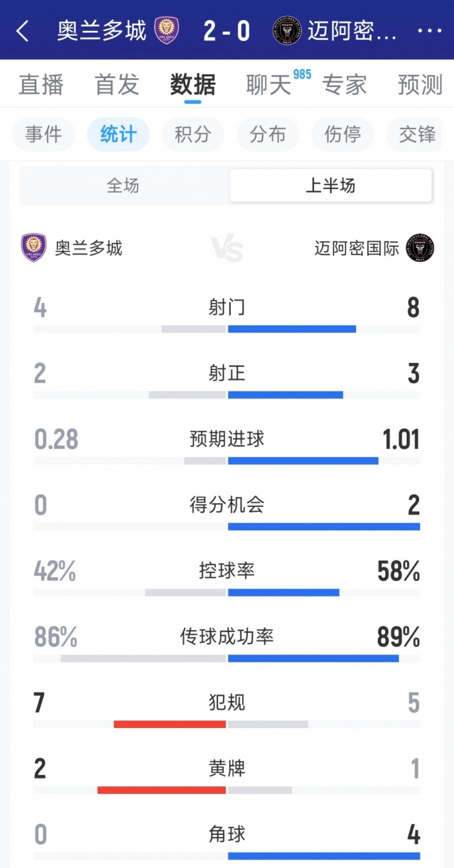Viewport: 454px width, 868px height.
Task: Select the 分布 distribution chip
Action: point(268,134)
